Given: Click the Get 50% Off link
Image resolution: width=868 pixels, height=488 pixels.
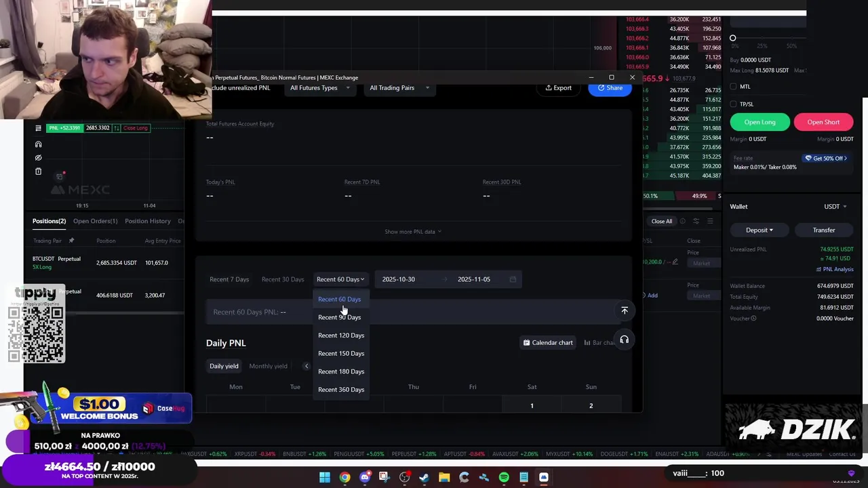Looking at the screenshot, I should [x=825, y=159].
